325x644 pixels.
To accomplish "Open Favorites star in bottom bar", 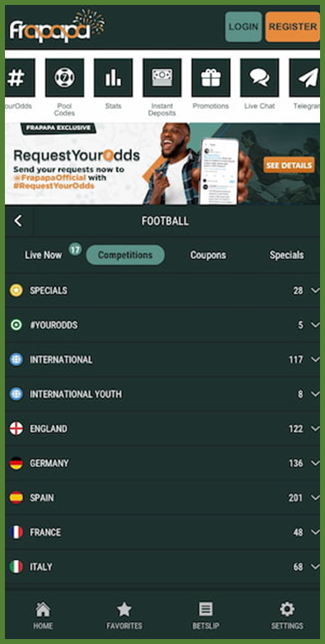I will (x=124, y=615).
